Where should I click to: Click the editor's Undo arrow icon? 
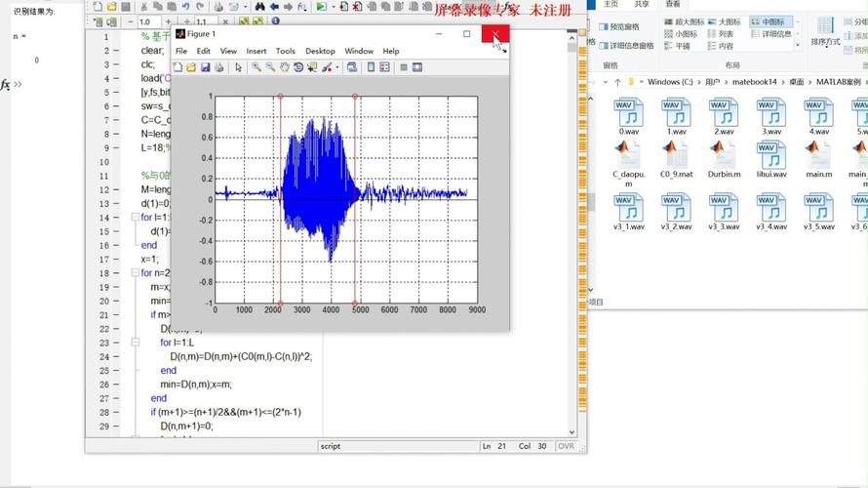coord(186,7)
